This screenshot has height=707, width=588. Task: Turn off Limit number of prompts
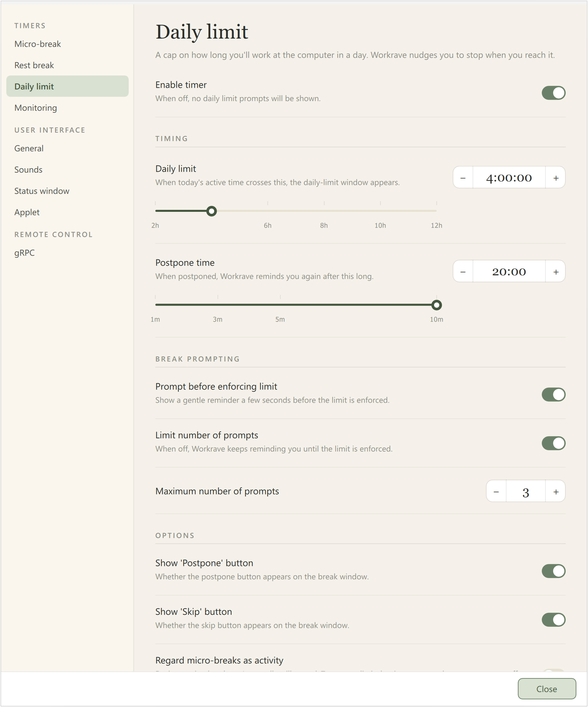(553, 443)
